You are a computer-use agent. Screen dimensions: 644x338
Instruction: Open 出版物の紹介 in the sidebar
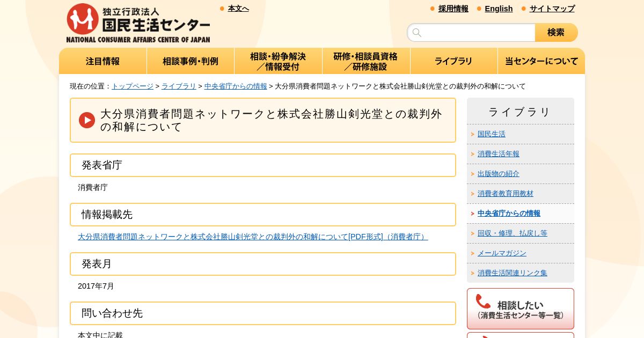(x=499, y=174)
